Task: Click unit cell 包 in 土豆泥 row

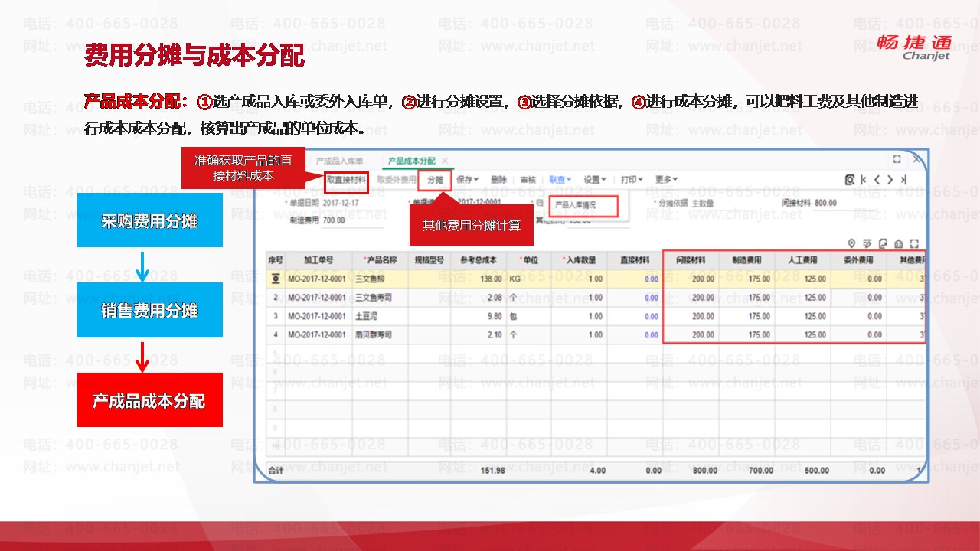Action: (528, 316)
